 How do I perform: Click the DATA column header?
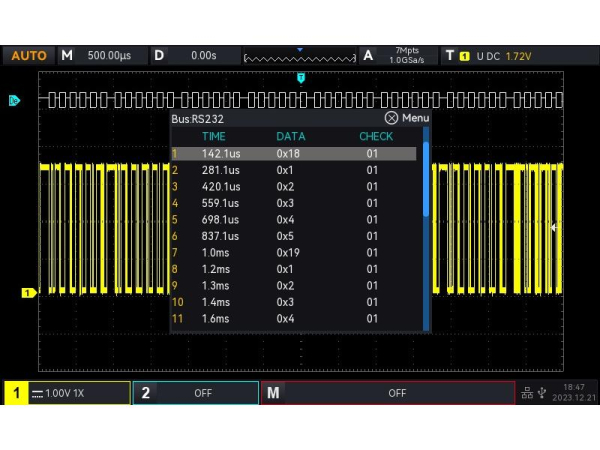click(291, 136)
